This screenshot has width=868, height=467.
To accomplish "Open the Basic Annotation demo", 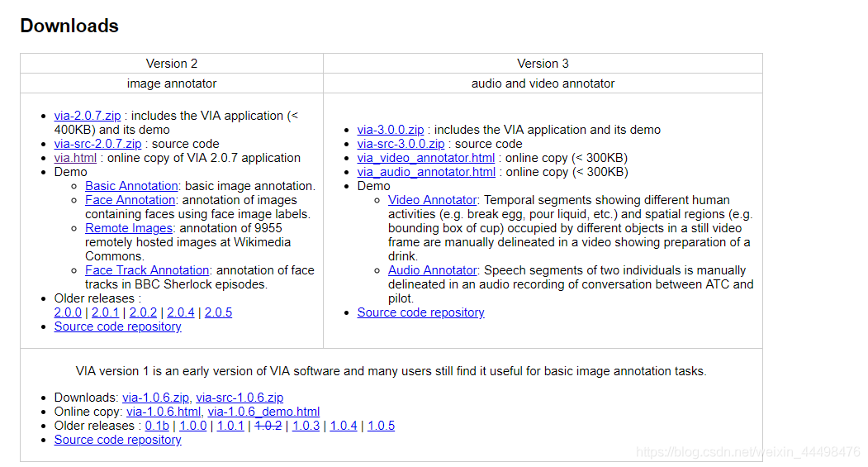I will [x=131, y=186].
